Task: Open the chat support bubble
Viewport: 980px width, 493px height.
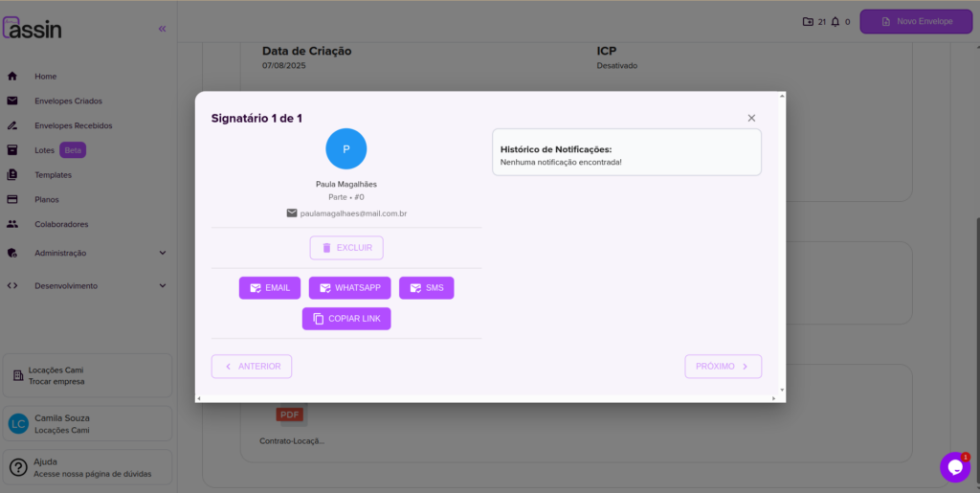Action: pyautogui.click(x=954, y=467)
